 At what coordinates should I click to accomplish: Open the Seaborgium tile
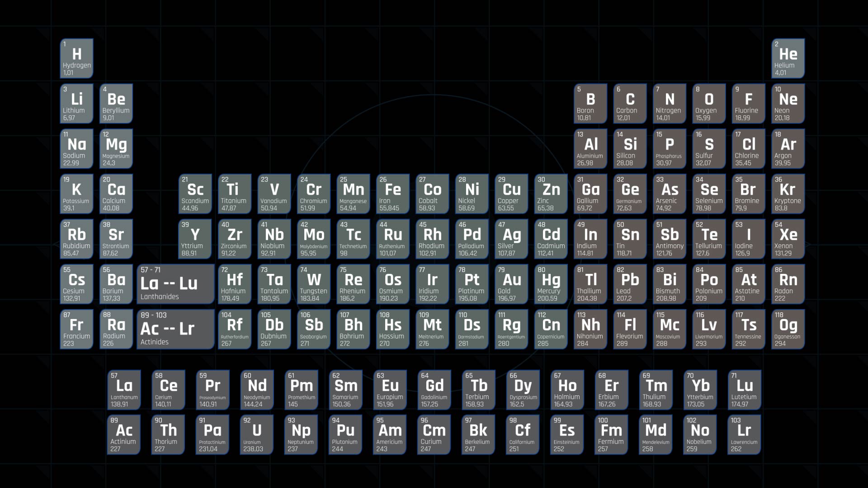[314, 329]
